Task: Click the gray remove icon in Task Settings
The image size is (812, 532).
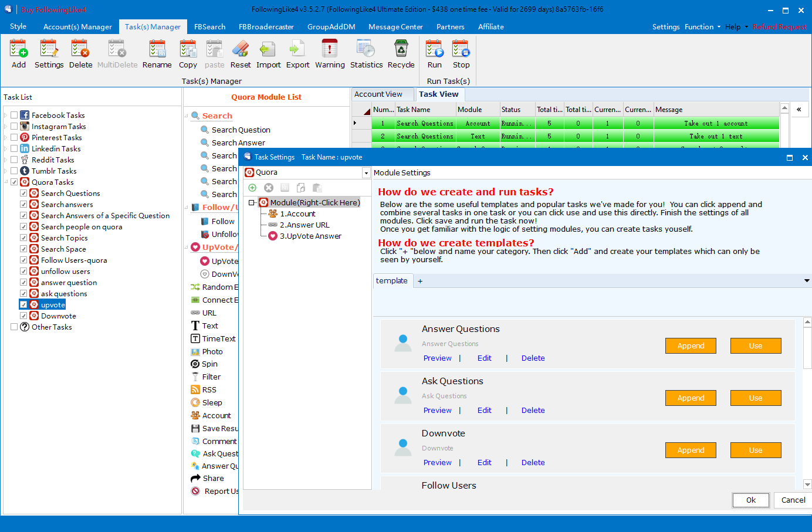Action: (269, 188)
